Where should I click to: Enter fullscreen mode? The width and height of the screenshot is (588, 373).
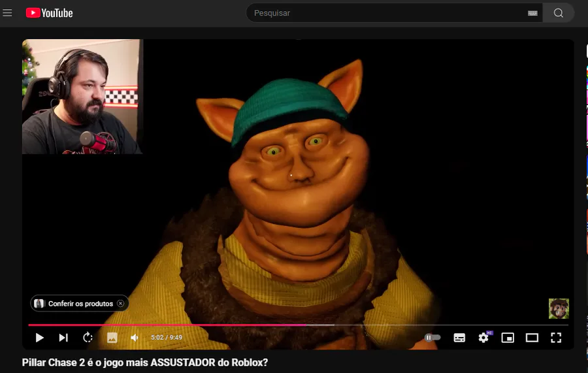pos(556,338)
